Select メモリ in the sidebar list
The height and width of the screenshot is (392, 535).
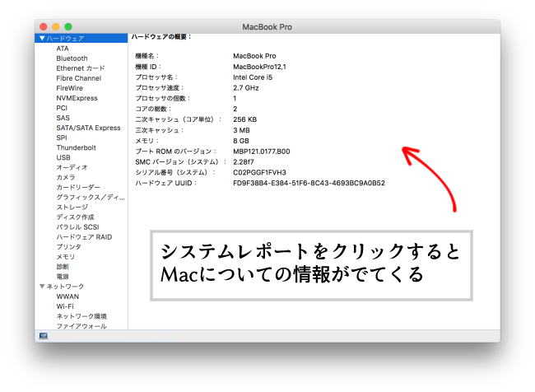[x=66, y=256]
